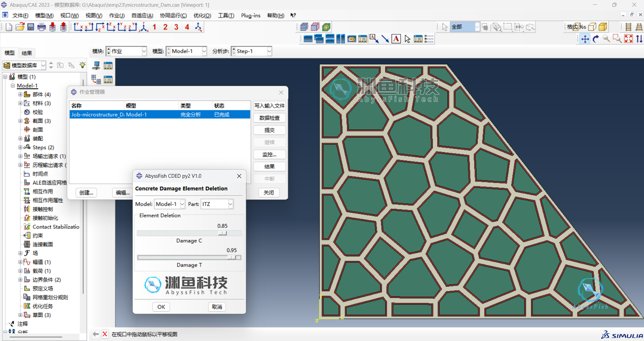
Task: Click the lightbulb icon above model tree
Action: (82, 65)
